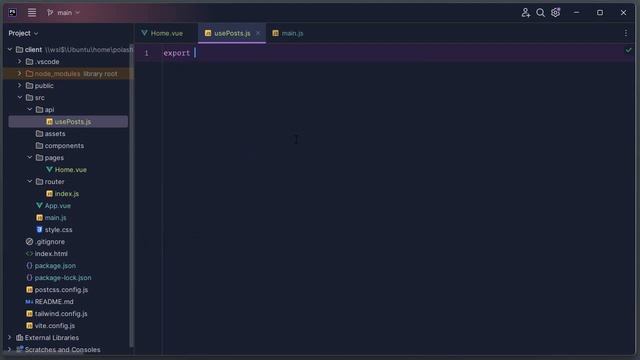Collapse the api folder
This screenshot has width=640, height=360.
click(30, 109)
